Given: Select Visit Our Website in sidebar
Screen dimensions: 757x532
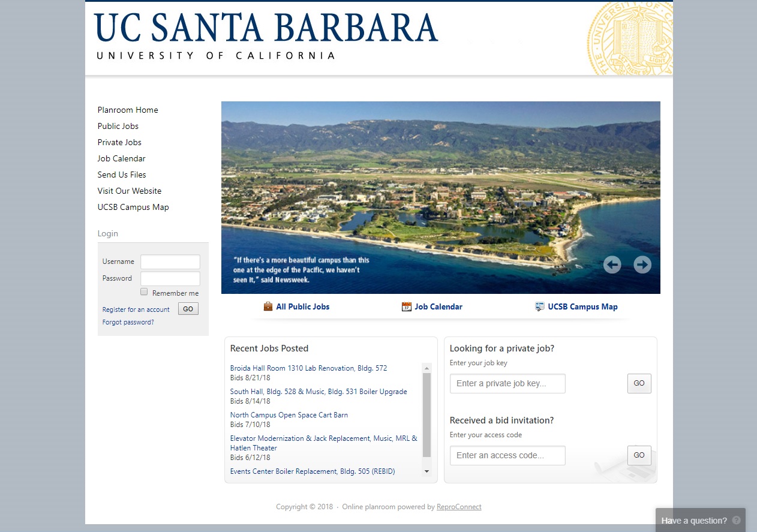Looking at the screenshot, I should (x=130, y=191).
